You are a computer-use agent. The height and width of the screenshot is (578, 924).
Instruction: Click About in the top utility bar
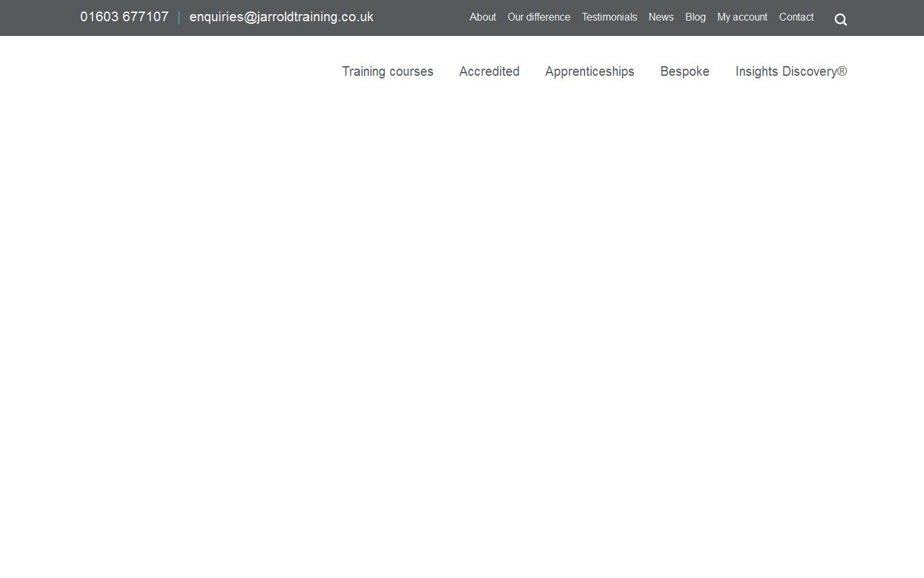click(x=482, y=17)
